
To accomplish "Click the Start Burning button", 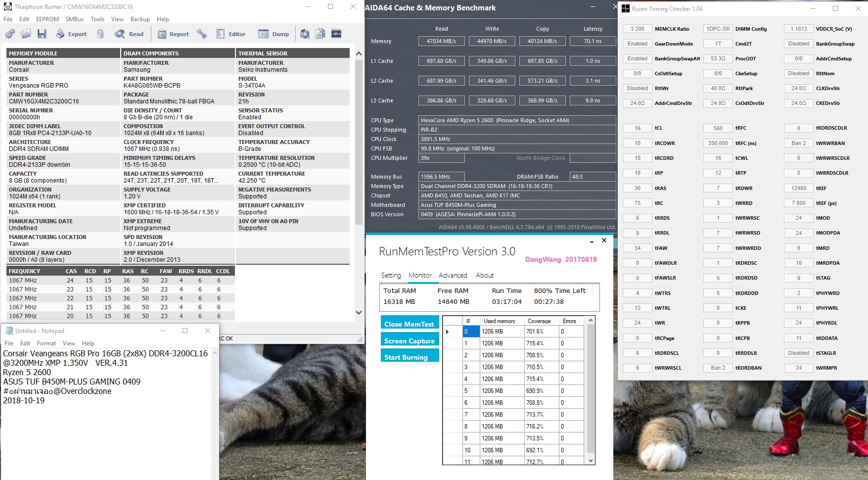I will 410,355.
